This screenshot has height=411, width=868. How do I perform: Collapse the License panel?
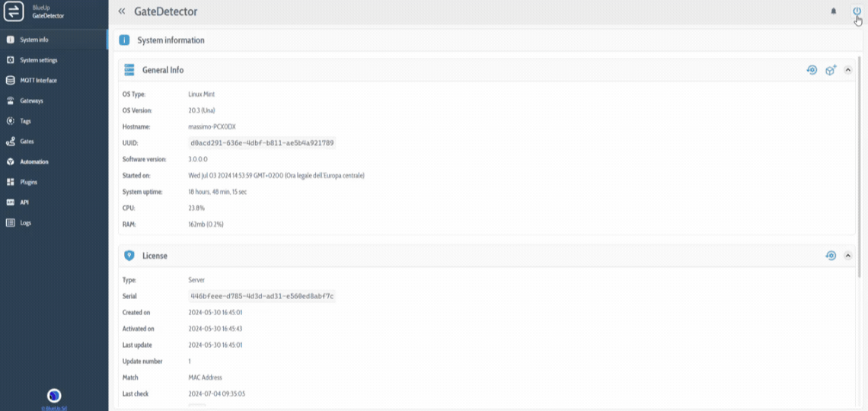coord(848,256)
